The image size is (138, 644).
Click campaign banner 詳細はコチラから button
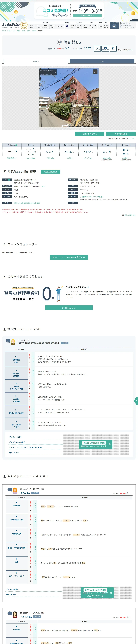(87, 15)
